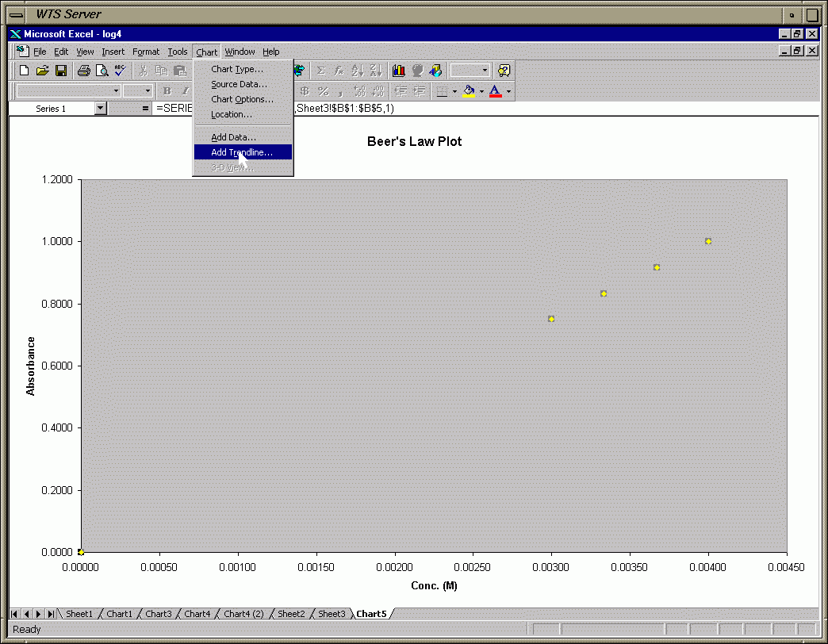The width and height of the screenshot is (828, 644).
Task: Click the New workbook icon
Action: 25,71
